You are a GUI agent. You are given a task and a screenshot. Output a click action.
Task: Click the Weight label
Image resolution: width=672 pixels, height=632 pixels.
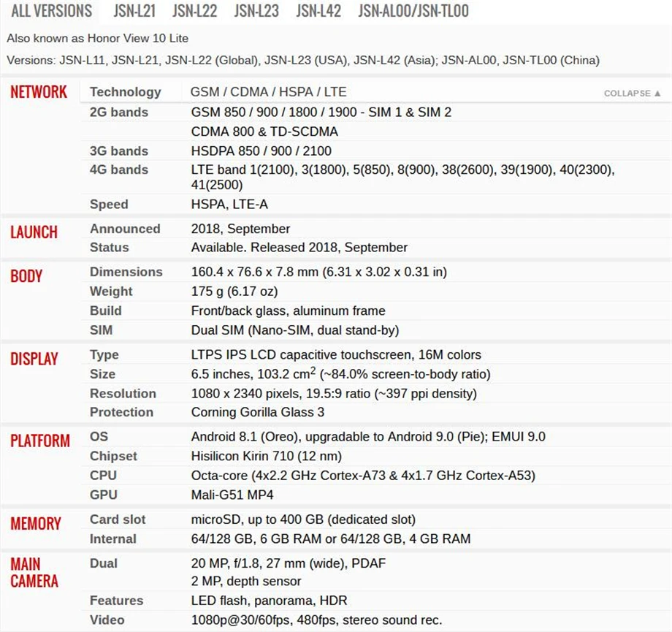[x=111, y=292]
